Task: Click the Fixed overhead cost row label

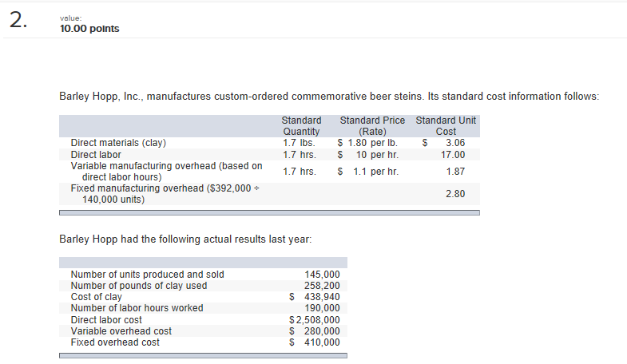Action: tap(115, 342)
